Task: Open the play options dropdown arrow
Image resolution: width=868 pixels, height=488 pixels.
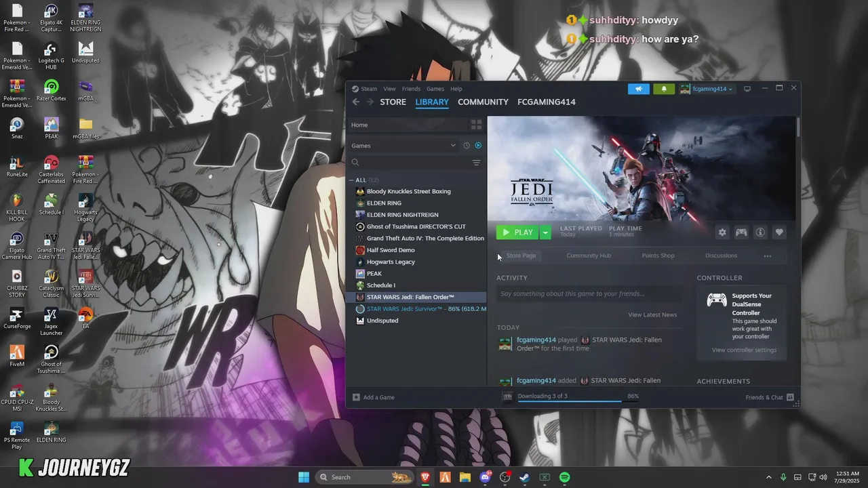Action: [545, 232]
